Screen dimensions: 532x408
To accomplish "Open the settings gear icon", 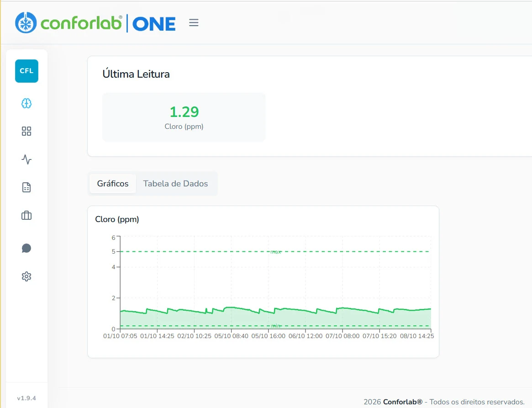I will click(x=26, y=276).
